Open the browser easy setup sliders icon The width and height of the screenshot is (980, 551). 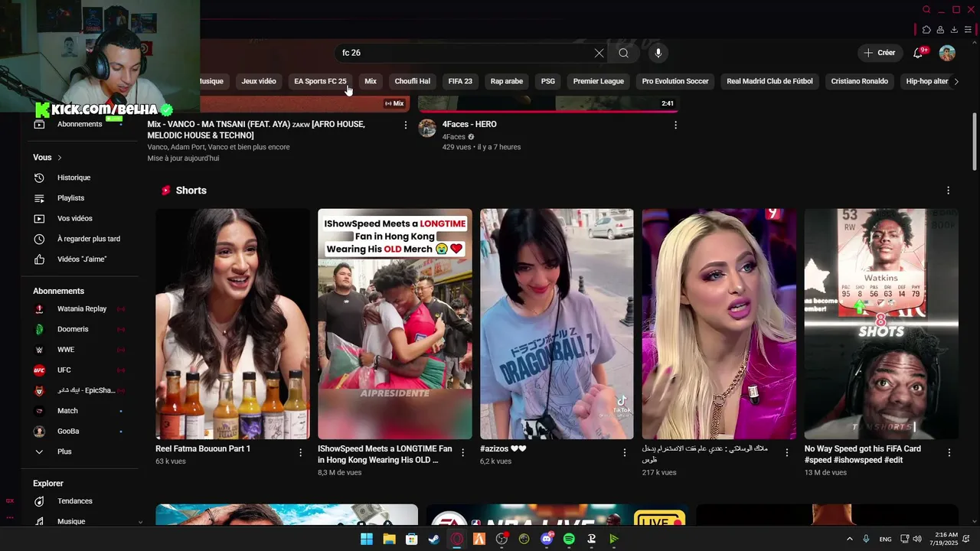[968, 30]
